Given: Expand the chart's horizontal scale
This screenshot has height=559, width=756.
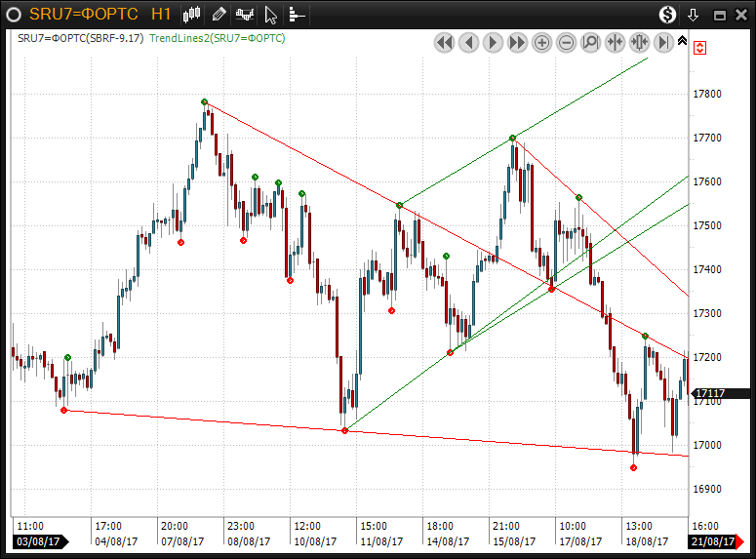Looking at the screenshot, I should tap(639, 42).
